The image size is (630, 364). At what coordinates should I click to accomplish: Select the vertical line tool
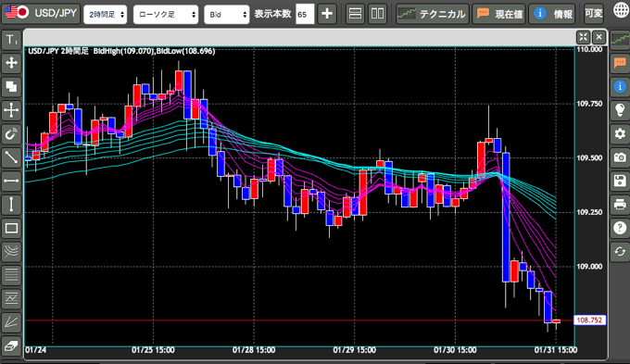[11, 205]
